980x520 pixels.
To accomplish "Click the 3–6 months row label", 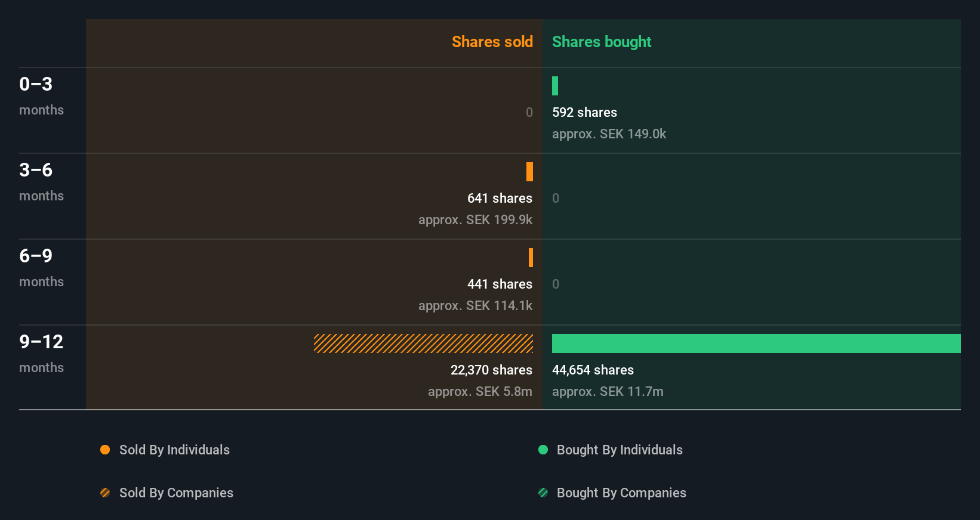I will pos(41,181).
